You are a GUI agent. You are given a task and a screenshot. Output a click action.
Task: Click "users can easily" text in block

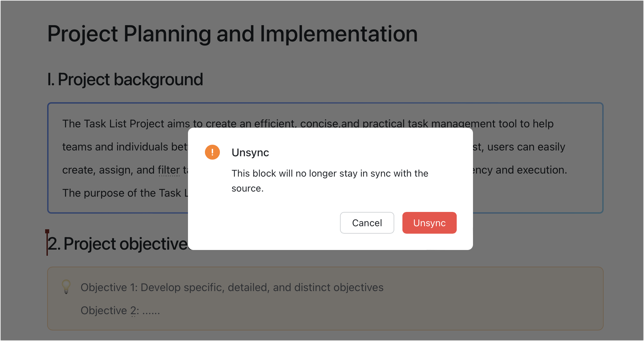(x=526, y=147)
